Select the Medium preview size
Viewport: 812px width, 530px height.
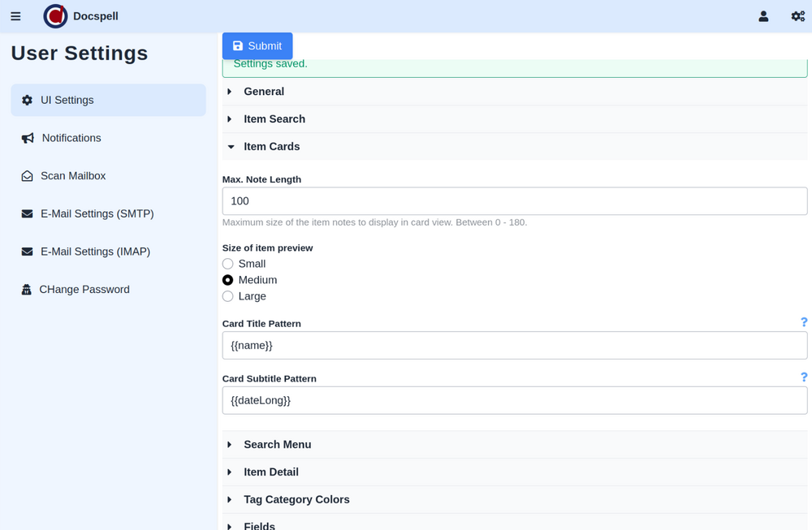coord(228,280)
